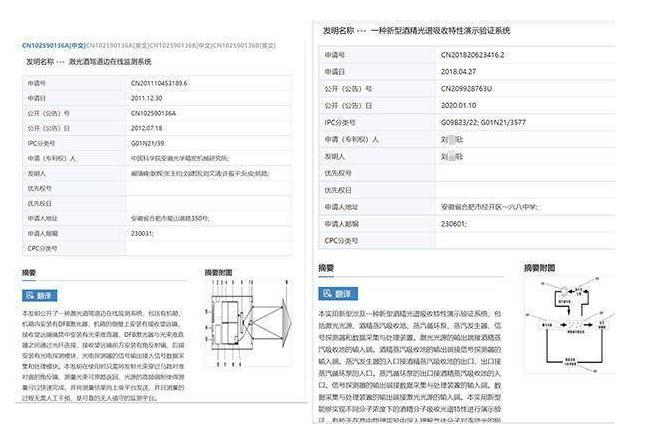Screen dimensions: 647x437
Task: Select postal code 230031
Action: coord(142,233)
